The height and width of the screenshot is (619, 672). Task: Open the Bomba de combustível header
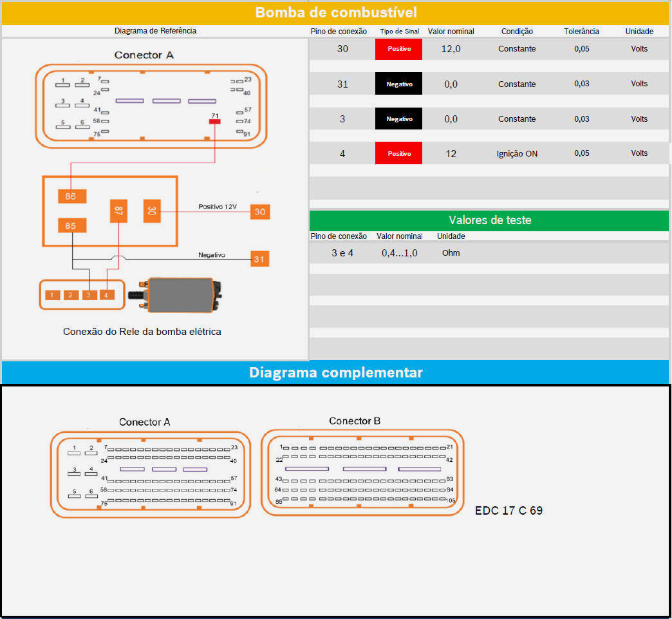pos(335,12)
